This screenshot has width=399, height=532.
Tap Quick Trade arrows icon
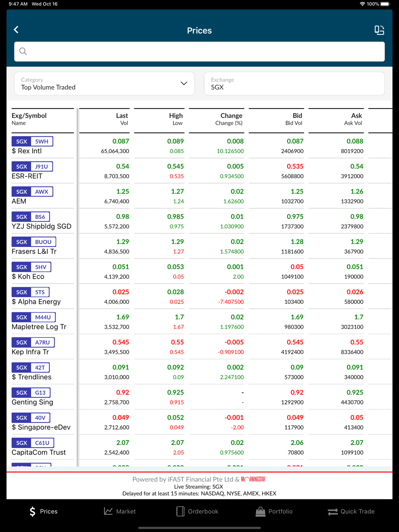(x=333, y=512)
